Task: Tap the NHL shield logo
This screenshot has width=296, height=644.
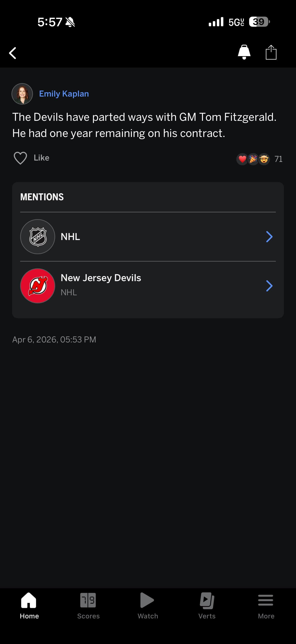Action: pos(38,237)
